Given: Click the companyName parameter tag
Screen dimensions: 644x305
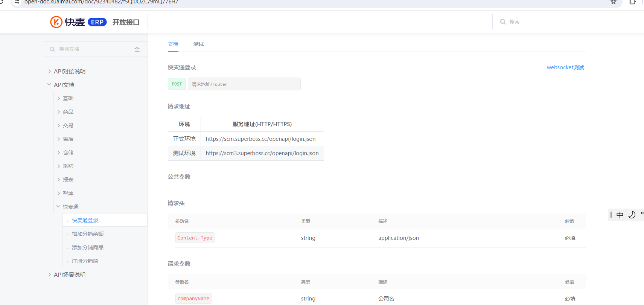Looking at the screenshot, I should 193,299.
